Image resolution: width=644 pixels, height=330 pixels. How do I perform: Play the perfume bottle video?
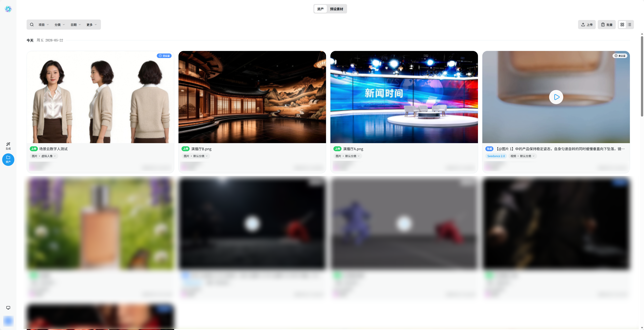coord(556,97)
